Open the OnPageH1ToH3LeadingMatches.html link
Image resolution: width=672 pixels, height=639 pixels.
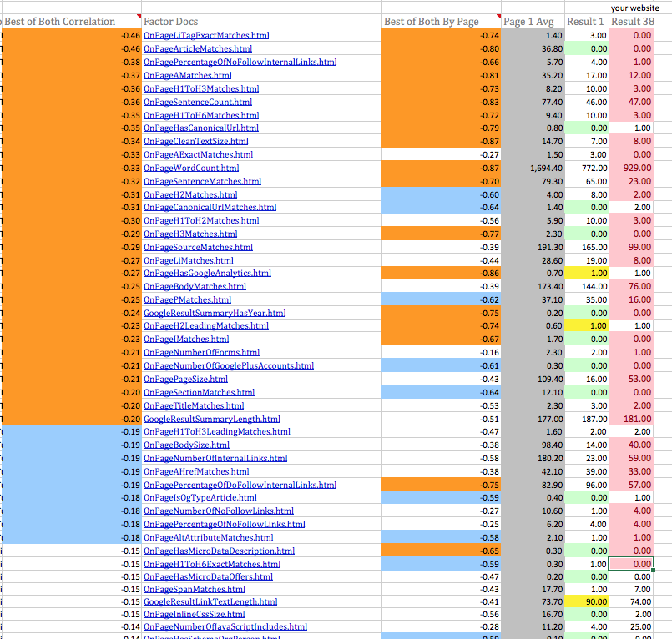pyautogui.click(x=217, y=432)
